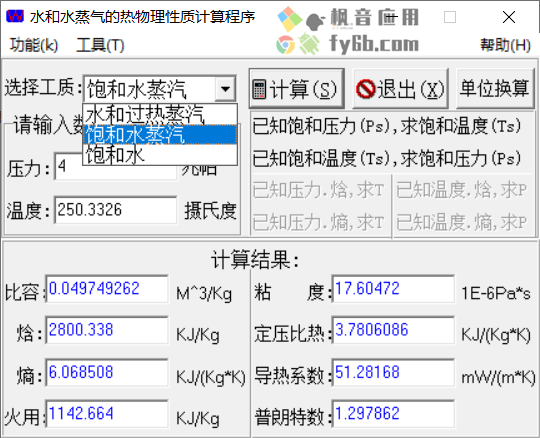Click the 焓 result field showing 2800.338

[107, 330]
